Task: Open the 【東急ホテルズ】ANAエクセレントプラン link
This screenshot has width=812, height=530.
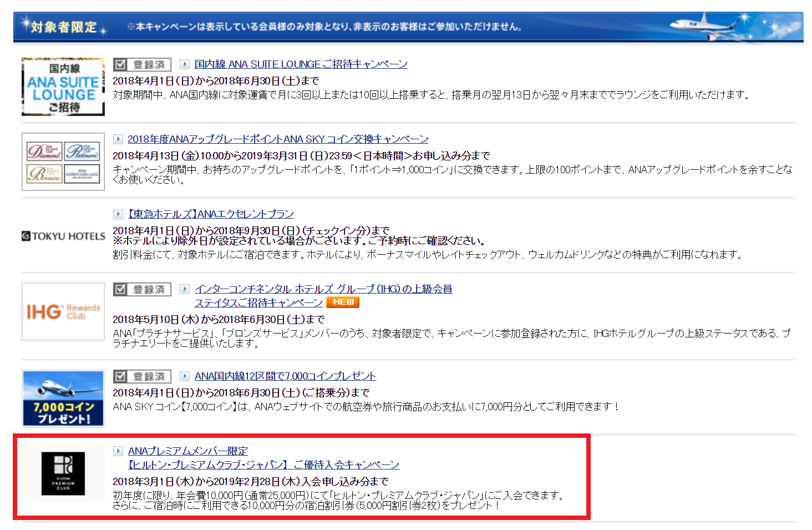Action: pyautogui.click(x=211, y=214)
